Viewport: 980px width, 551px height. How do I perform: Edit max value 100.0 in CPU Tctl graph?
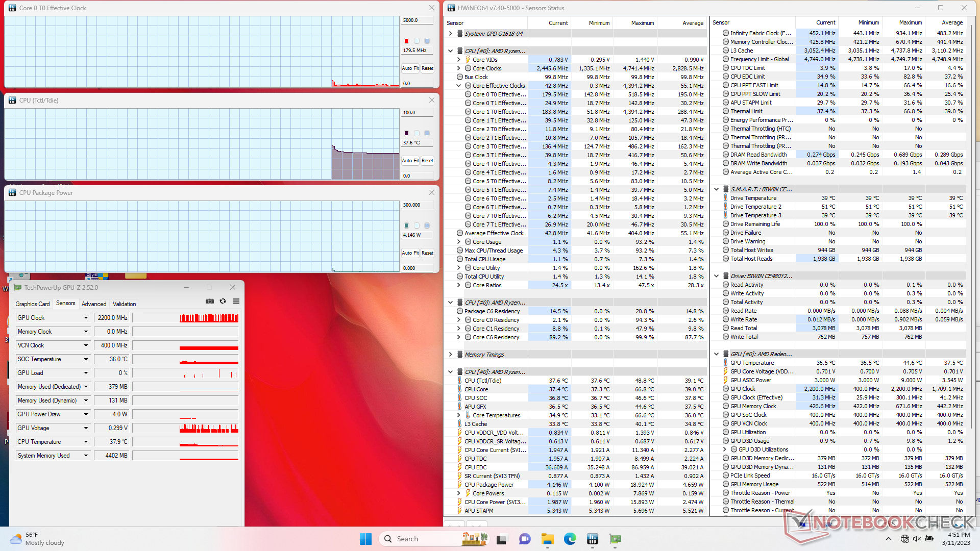(x=416, y=113)
